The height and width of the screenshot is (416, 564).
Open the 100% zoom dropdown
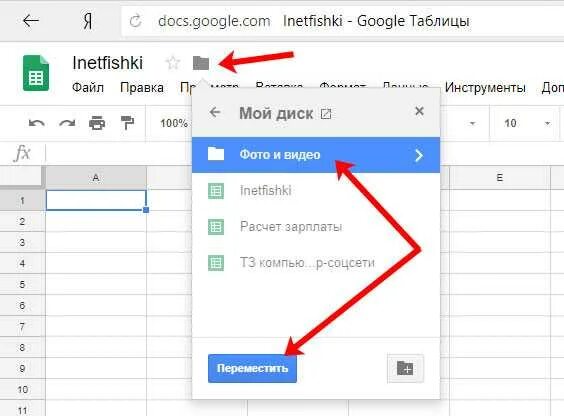tap(174, 123)
